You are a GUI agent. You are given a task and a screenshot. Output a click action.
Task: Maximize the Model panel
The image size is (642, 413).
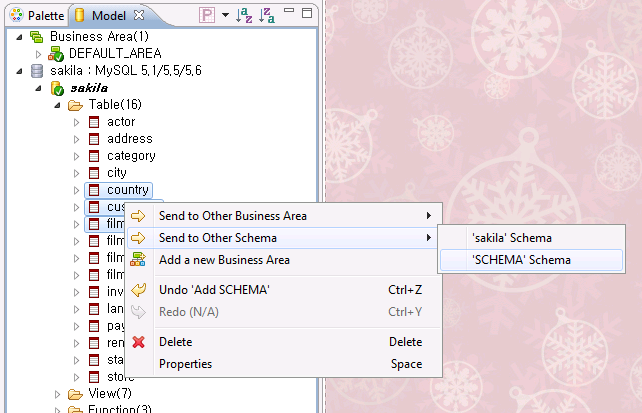pos(307,13)
